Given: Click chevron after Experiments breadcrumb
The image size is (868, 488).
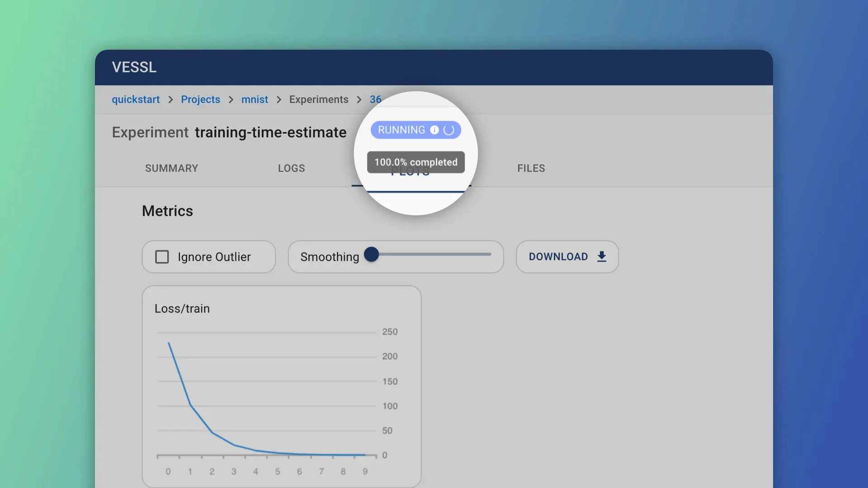Looking at the screenshot, I should click(359, 99).
